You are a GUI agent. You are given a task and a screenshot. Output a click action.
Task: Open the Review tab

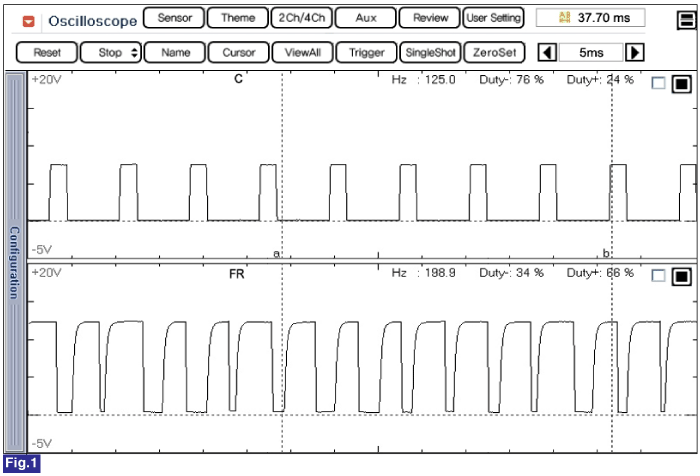(429, 18)
